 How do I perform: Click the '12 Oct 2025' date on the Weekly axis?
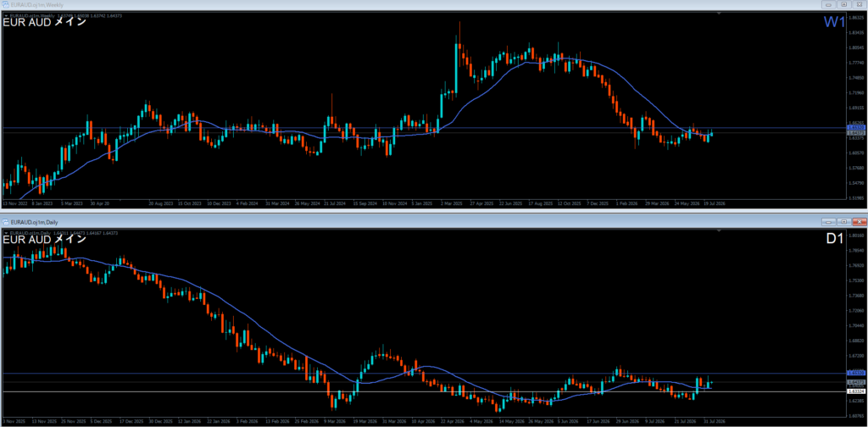(568, 203)
